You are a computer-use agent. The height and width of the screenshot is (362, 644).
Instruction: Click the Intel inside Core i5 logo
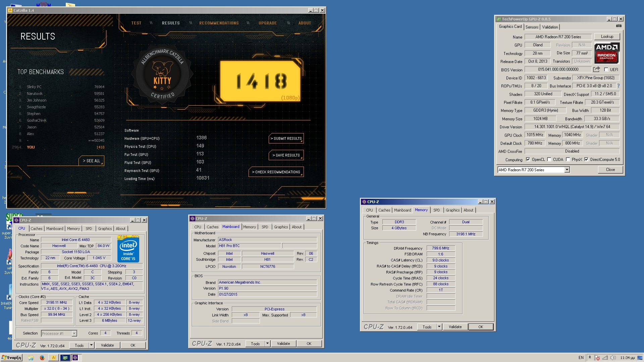pos(128,249)
